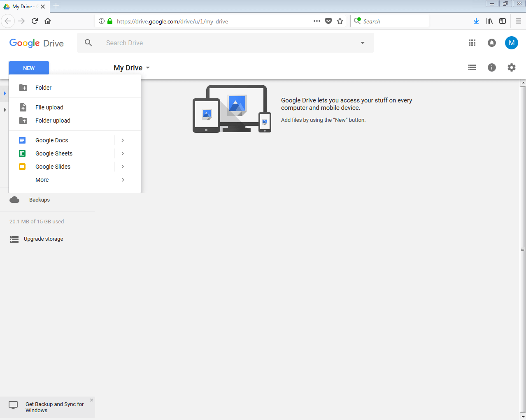Click the Firefox Search box
This screenshot has width=526, height=420.
point(390,21)
